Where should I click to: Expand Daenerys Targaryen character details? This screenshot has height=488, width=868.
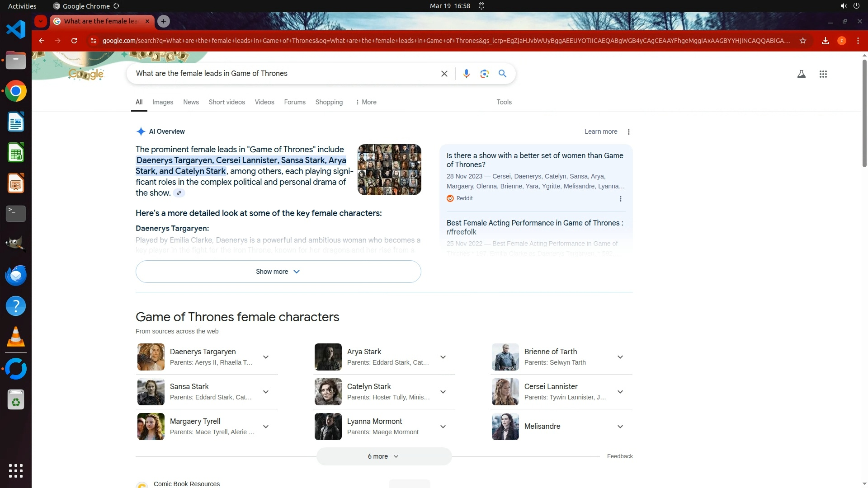pyautogui.click(x=266, y=357)
